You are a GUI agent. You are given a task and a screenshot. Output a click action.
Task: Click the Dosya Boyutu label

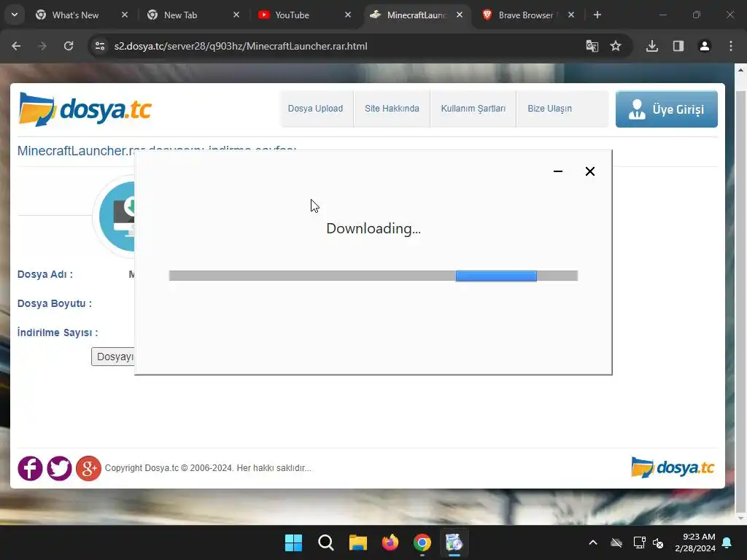click(x=54, y=303)
